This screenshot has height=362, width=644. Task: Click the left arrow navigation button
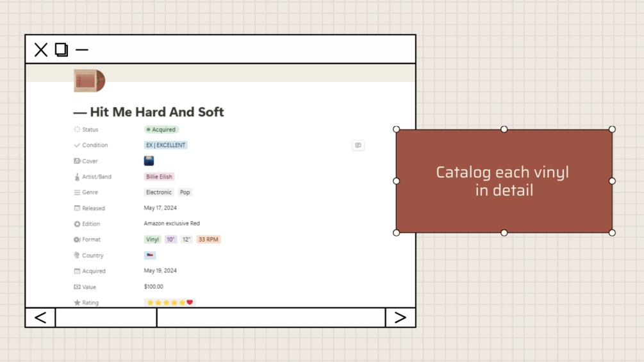pos(40,317)
